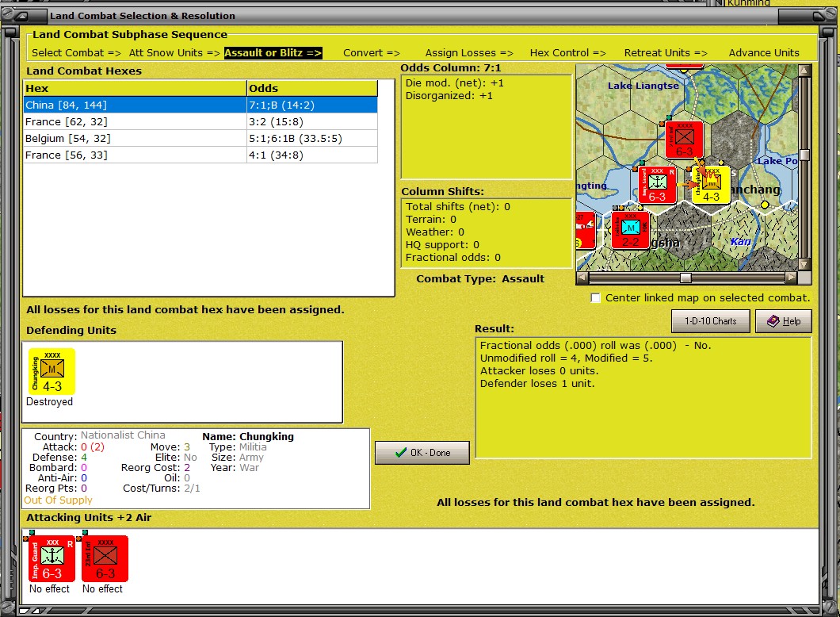Click the 2-2 militia unit on the map

[631, 230]
